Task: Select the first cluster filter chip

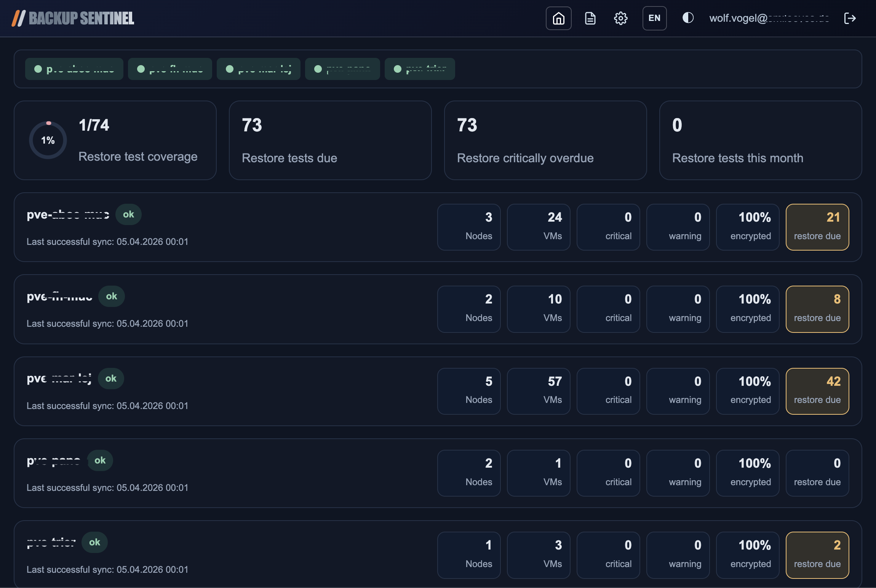Action: pos(74,69)
